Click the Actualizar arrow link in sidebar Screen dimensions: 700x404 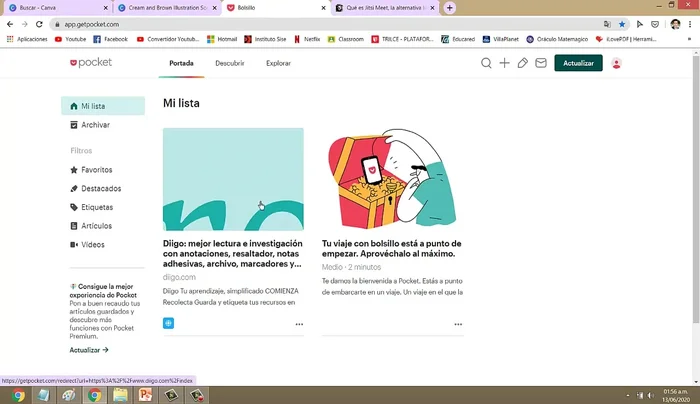[89, 350]
